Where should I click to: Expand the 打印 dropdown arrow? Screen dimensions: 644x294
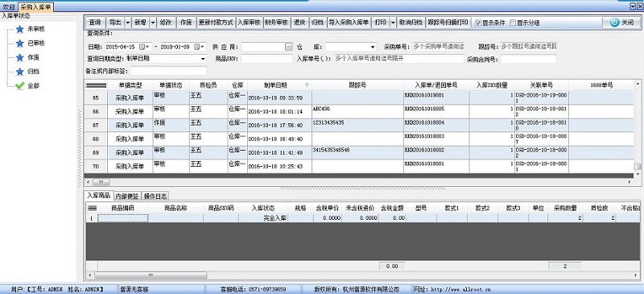[393, 23]
